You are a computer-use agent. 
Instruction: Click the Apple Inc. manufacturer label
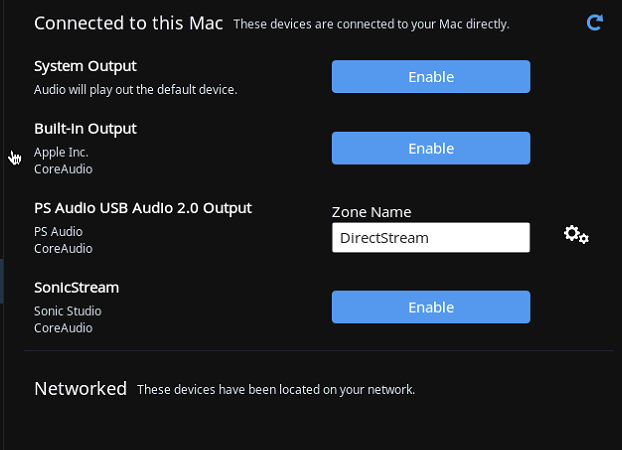[x=61, y=152]
